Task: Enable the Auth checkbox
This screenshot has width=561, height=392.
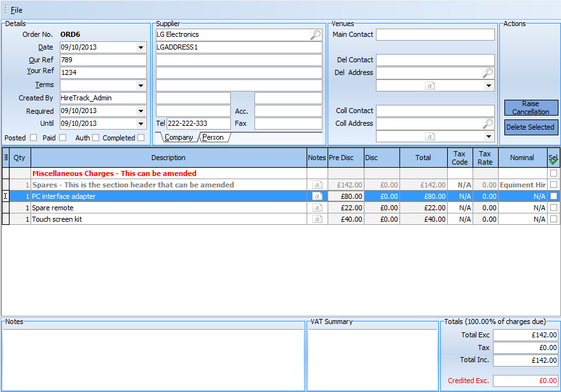Action: (x=95, y=138)
